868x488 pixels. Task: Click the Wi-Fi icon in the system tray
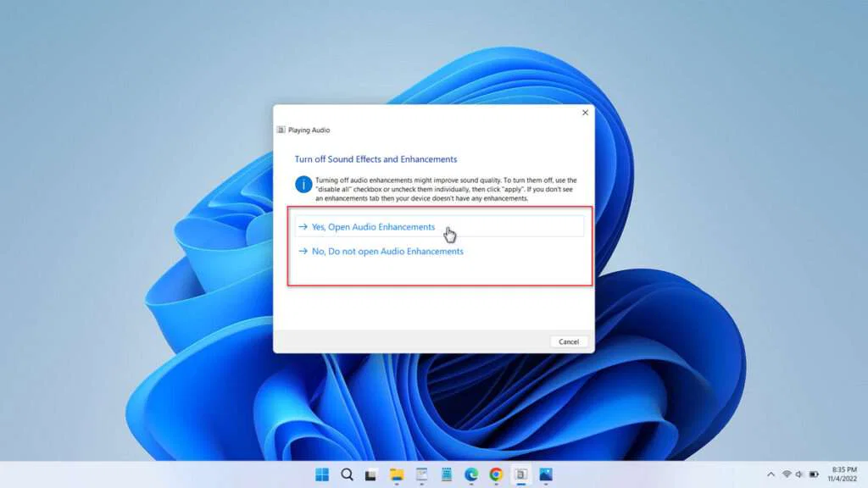tap(787, 475)
